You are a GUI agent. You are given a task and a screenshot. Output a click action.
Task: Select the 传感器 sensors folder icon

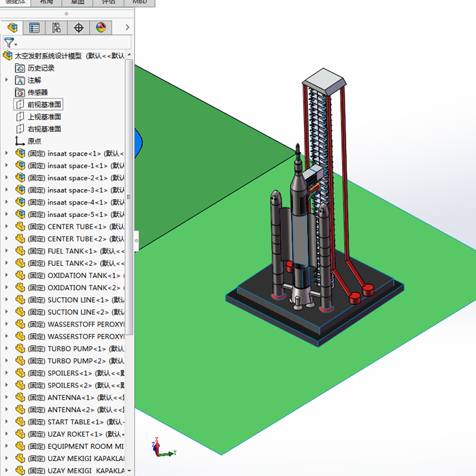coord(20,92)
